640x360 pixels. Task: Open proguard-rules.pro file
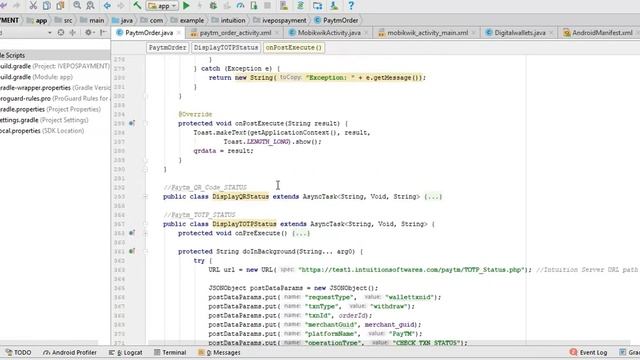click(55, 98)
